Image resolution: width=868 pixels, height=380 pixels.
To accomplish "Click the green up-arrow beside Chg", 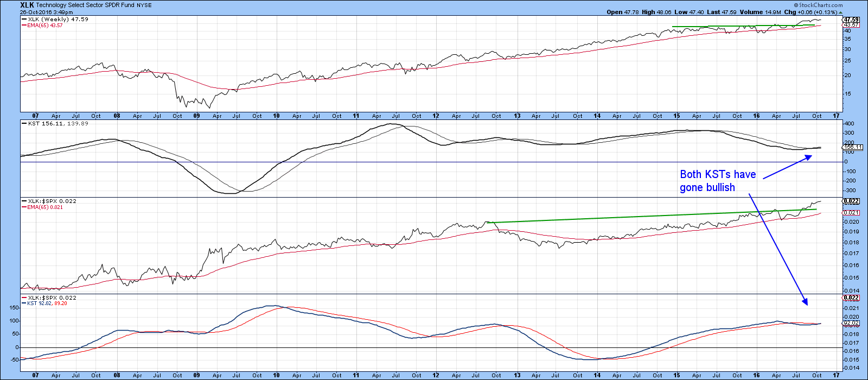I will point(840,12).
